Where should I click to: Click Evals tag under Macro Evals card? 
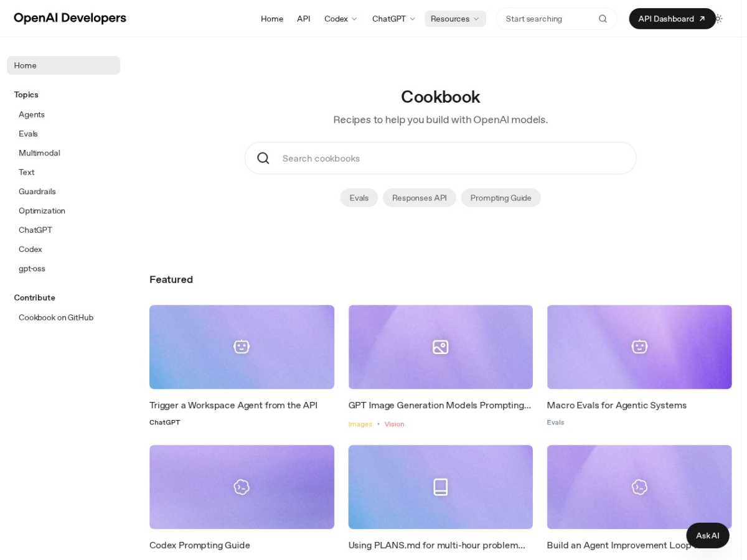click(x=556, y=422)
